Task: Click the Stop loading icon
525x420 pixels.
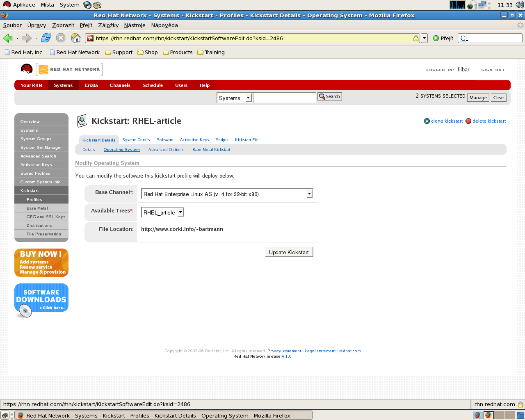Action: point(61,38)
